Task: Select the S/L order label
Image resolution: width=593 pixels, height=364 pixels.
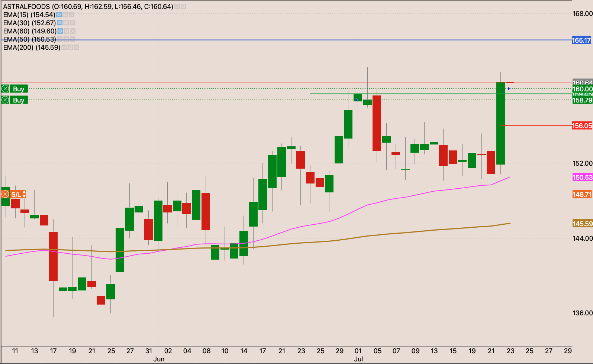Action: (x=16, y=194)
